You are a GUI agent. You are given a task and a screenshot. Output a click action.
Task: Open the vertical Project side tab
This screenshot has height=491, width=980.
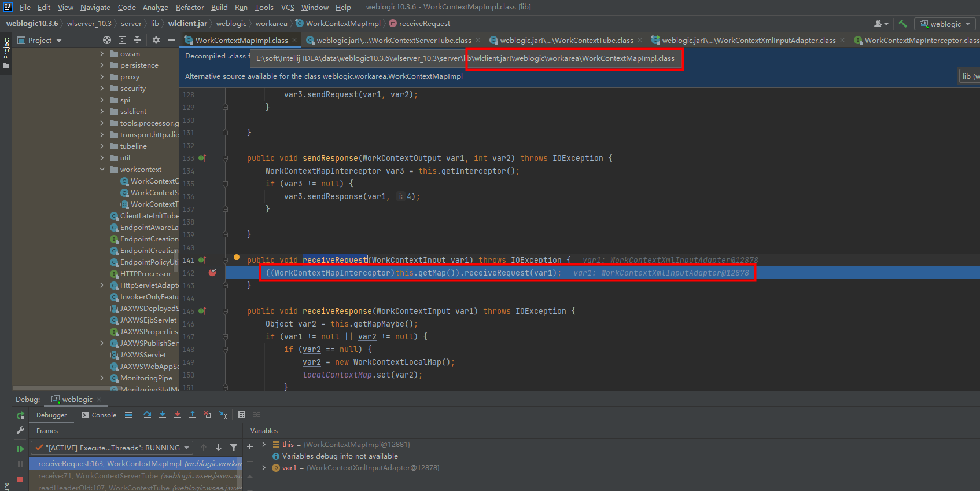[x=6, y=52]
